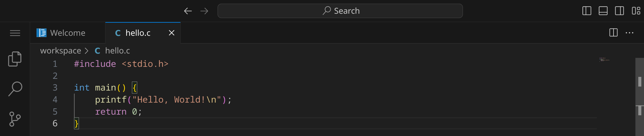The width and height of the screenshot is (644, 136).
Task: Open the hamburger application menu
Action: pyautogui.click(x=15, y=33)
